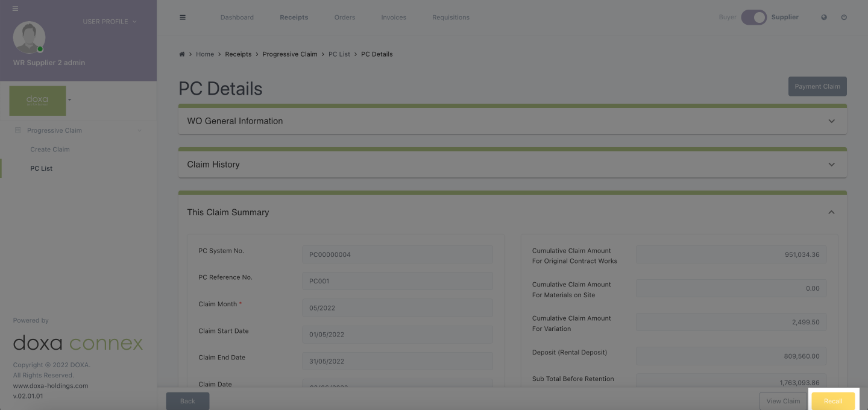The width and height of the screenshot is (868, 410).
Task: Click the PC Reference No. field
Action: [397, 281]
